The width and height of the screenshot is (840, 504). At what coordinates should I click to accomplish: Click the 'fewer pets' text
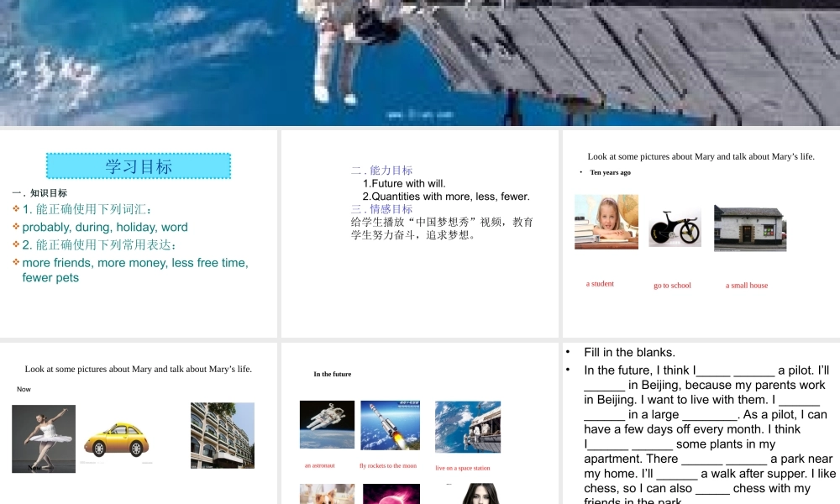(x=50, y=278)
